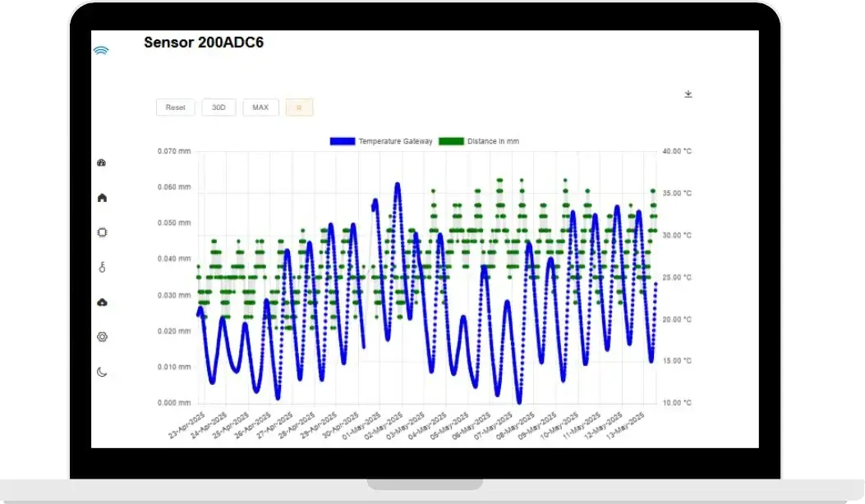865x504 pixels.
Task: Open the dashboard gauge icon in sidebar
Action: point(102,163)
